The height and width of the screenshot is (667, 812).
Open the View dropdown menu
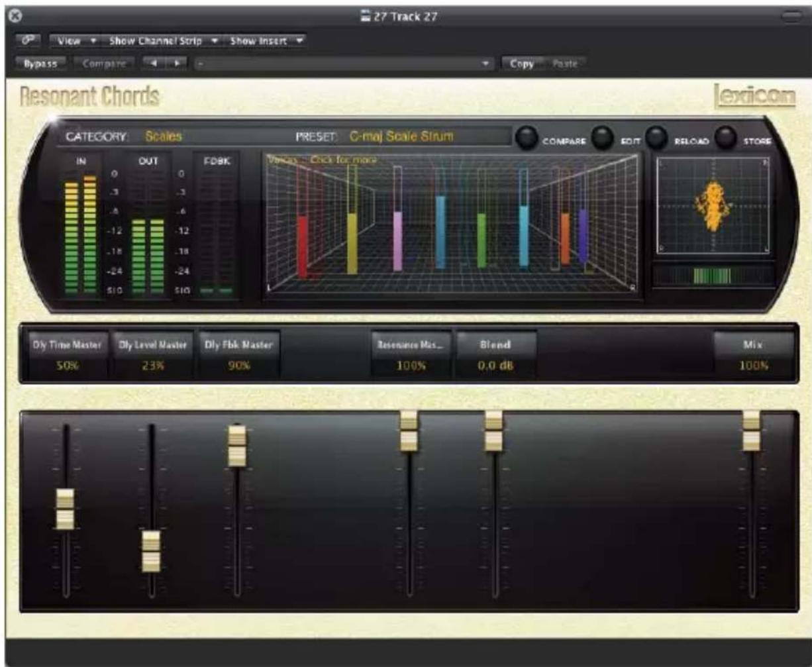(75, 41)
